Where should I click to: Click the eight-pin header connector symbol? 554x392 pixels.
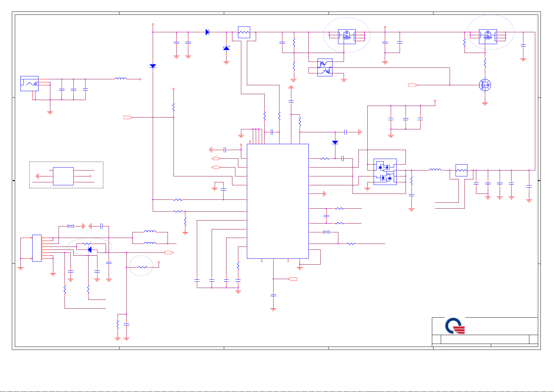[37, 248]
